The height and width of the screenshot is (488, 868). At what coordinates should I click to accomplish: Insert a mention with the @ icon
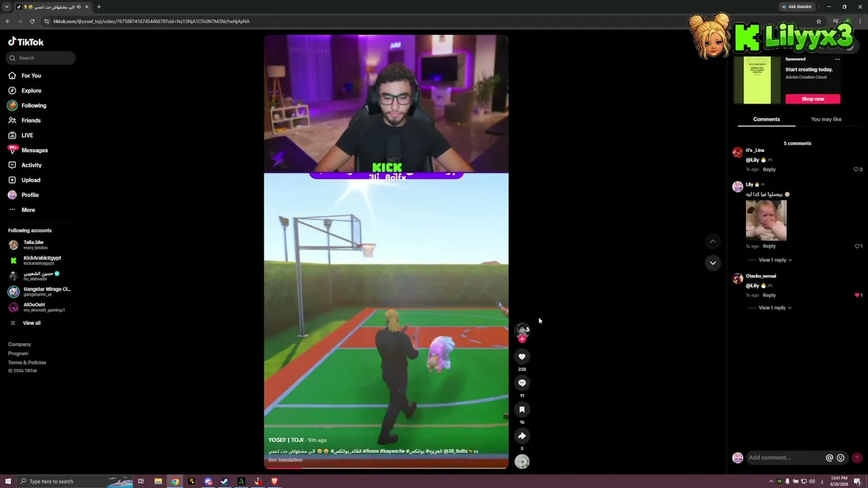point(829,457)
